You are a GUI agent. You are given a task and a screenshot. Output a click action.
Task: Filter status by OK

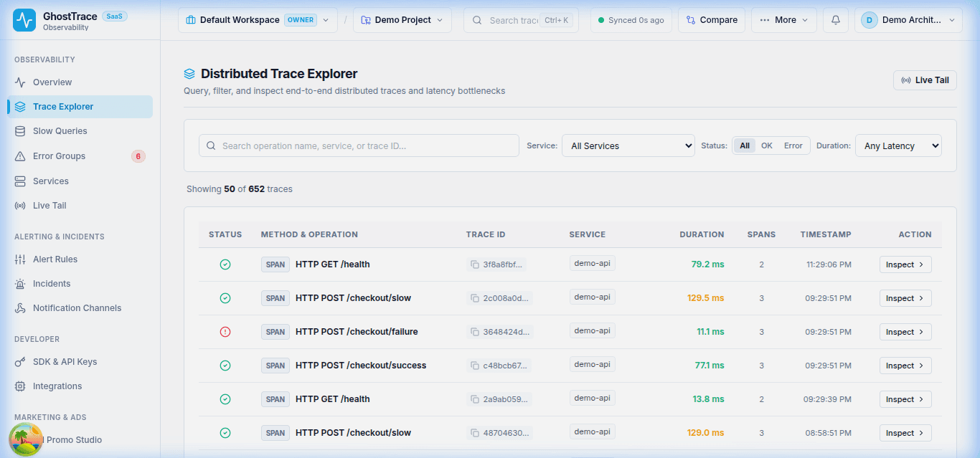[x=767, y=145]
